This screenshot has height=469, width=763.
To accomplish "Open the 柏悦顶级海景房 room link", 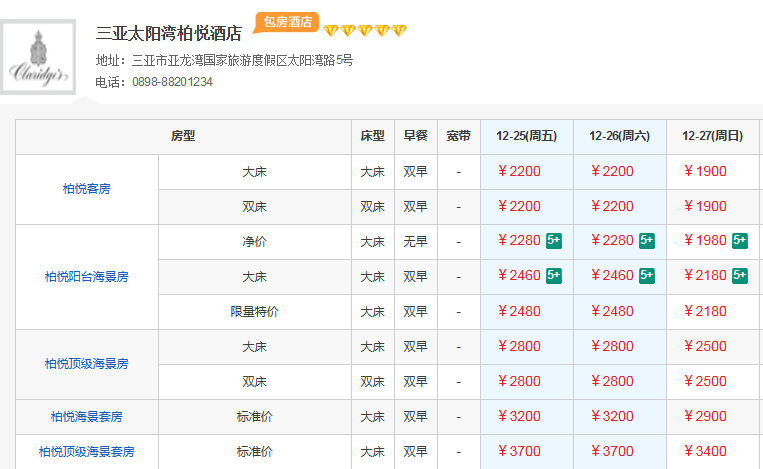I will coord(86,364).
